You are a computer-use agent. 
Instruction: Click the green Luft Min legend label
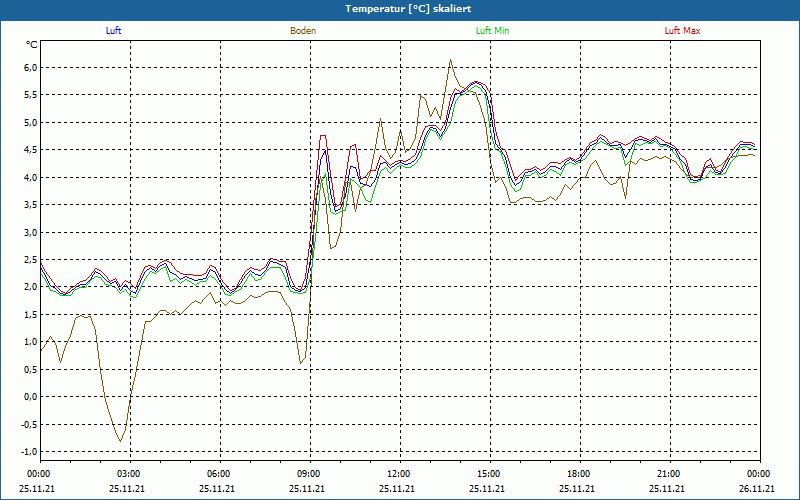492,31
